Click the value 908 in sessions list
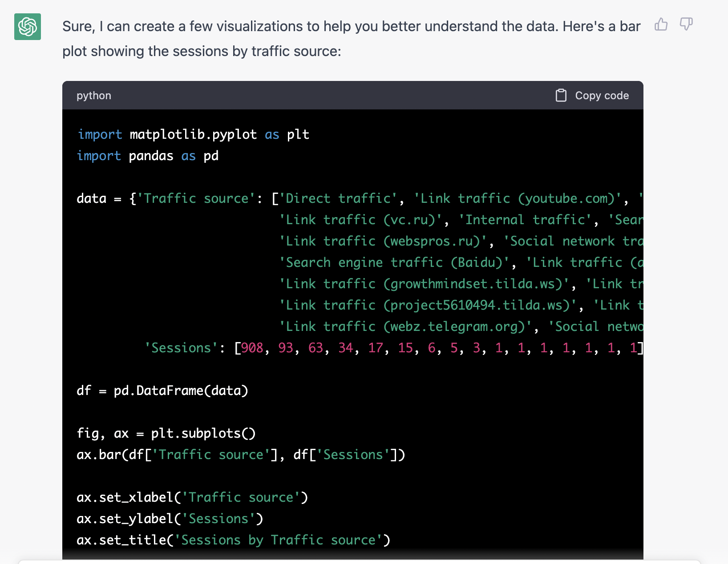728x564 pixels. (x=252, y=348)
